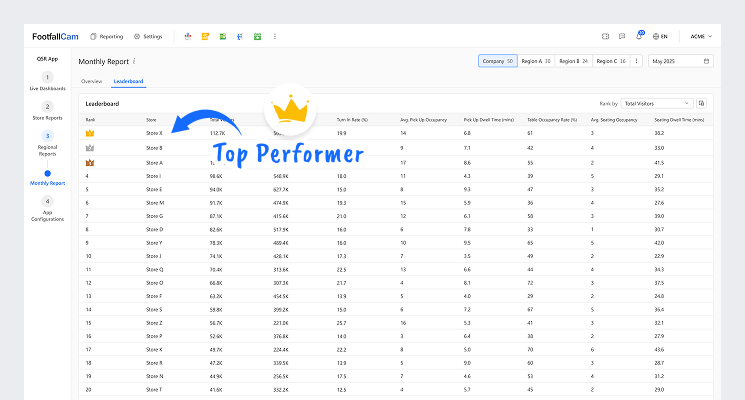Click the Store S row name

154,309
